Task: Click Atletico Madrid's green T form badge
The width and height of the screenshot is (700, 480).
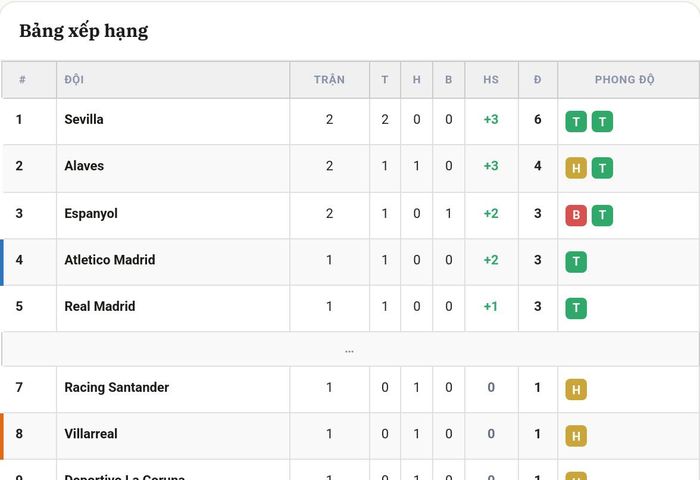Action: click(x=576, y=262)
